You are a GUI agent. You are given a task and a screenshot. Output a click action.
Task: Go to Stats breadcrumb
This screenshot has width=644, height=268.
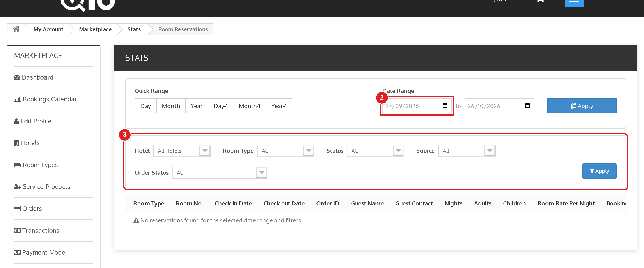pos(134,29)
